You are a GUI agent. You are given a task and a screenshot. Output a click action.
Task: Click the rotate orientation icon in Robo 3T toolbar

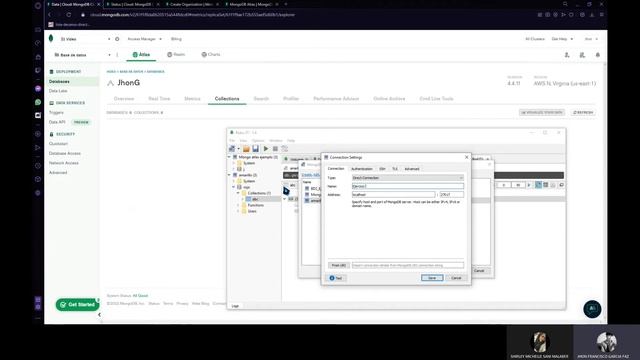[x=284, y=149]
